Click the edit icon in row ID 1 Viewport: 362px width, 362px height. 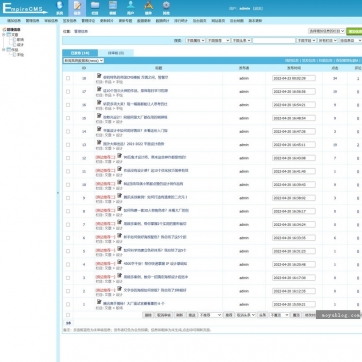coord(99,302)
